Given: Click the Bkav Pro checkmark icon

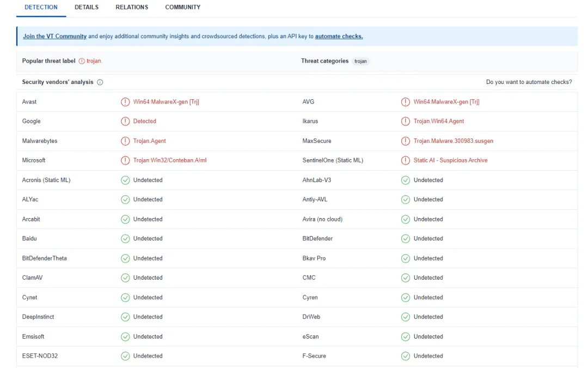Looking at the screenshot, I should point(406,258).
